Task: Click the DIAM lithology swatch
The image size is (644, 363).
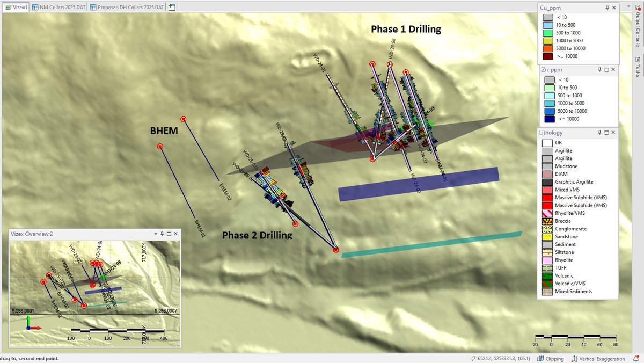Action: click(546, 174)
